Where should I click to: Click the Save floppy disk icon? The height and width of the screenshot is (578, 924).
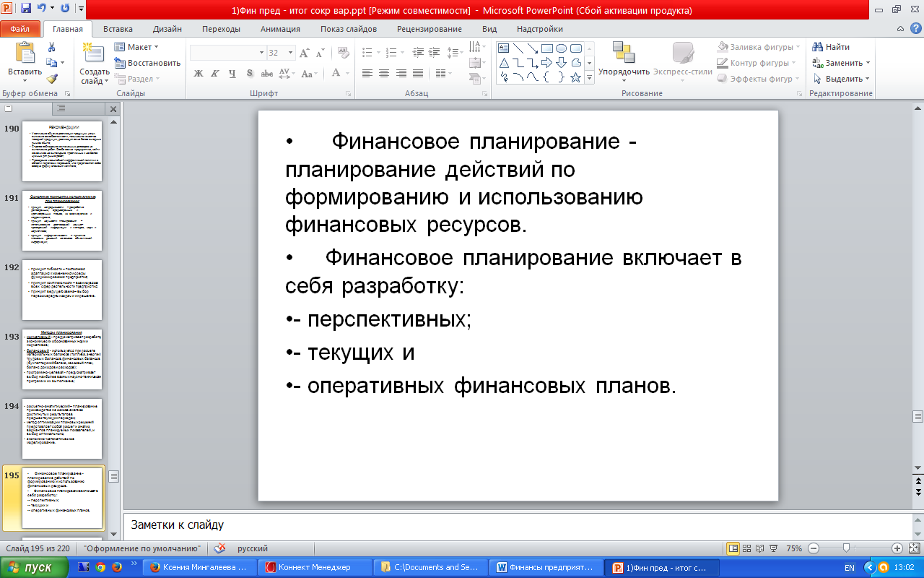tap(26, 9)
